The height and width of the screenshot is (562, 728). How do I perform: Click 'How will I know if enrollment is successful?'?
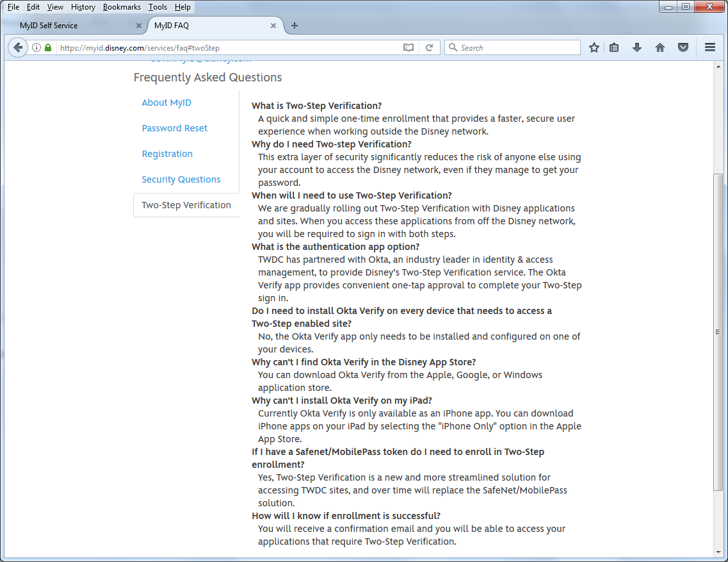tap(346, 516)
